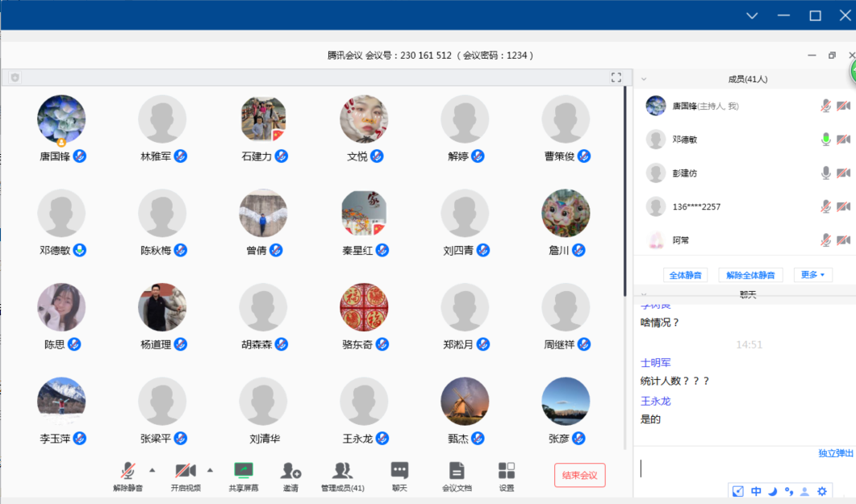The width and height of the screenshot is (856, 504).
Task: Focus the chat message input box
Action: pos(745,469)
